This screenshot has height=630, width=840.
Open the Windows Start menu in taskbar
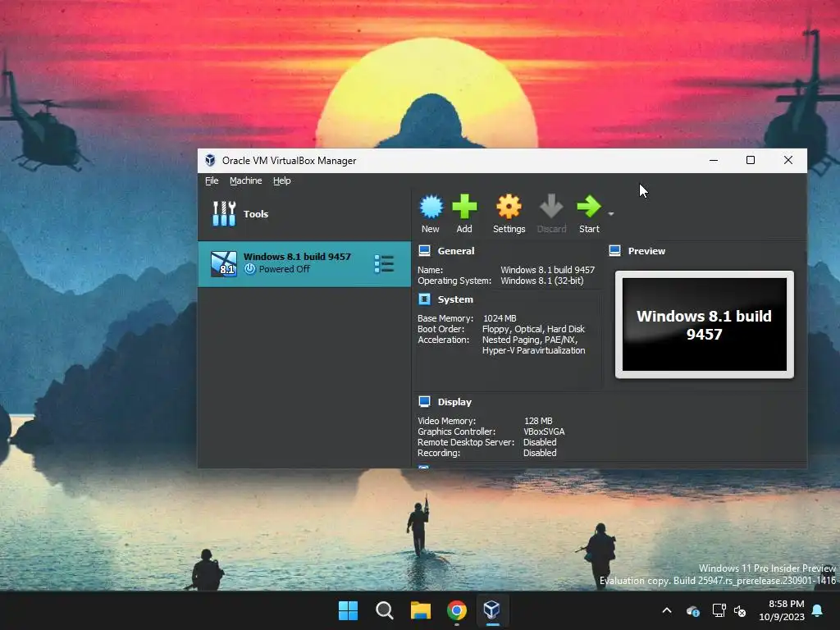pyautogui.click(x=348, y=610)
